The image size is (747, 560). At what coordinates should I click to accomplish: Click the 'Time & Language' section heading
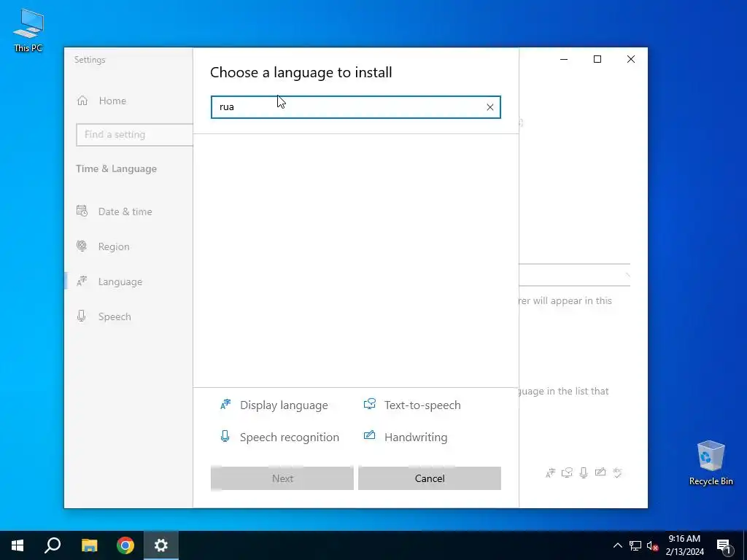(116, 168)
